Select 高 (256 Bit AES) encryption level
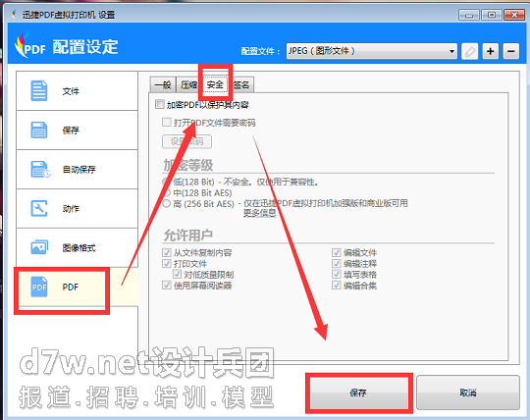This screenshot has height=420, width=530. [x=166, y=204]
